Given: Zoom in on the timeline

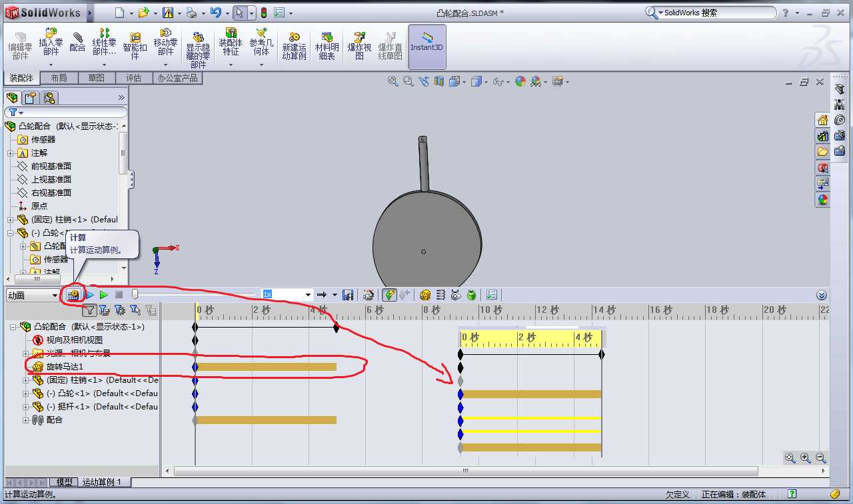Looking at the screenshot, I should coord(806,458).
